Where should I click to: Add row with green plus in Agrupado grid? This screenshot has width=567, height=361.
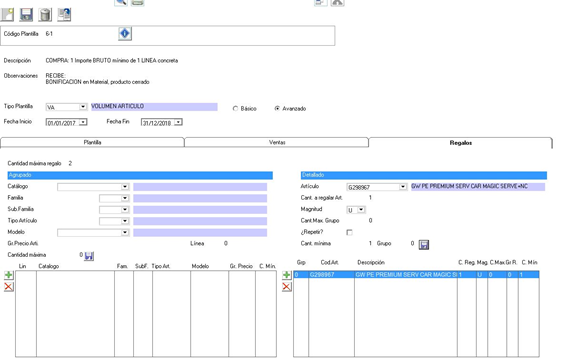(9, 275)
